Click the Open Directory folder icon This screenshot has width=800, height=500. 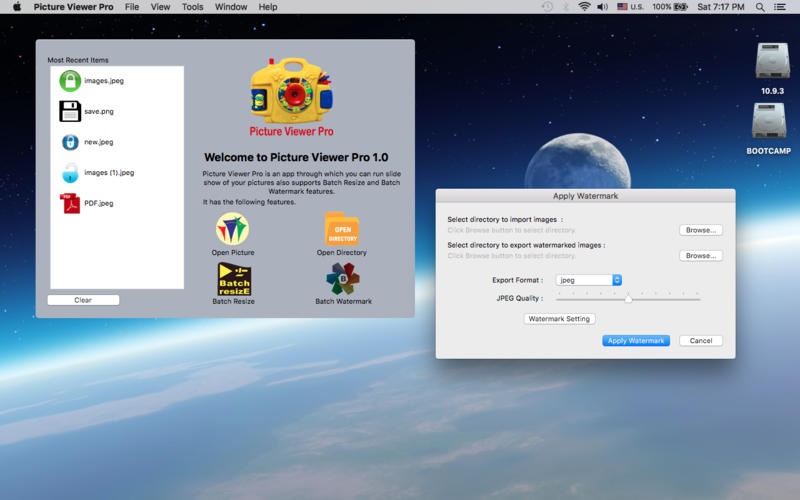tap(342, 229)
